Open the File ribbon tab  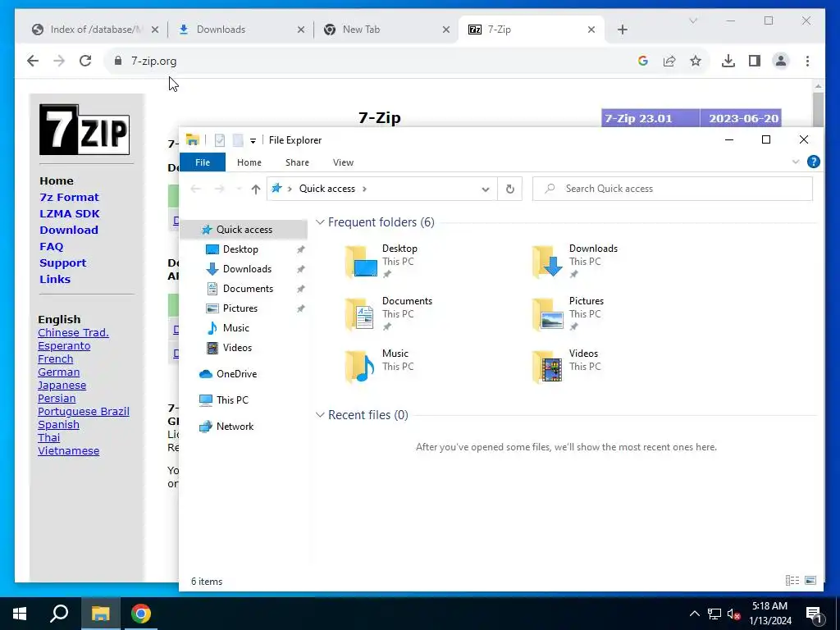[x=203, y=162]
